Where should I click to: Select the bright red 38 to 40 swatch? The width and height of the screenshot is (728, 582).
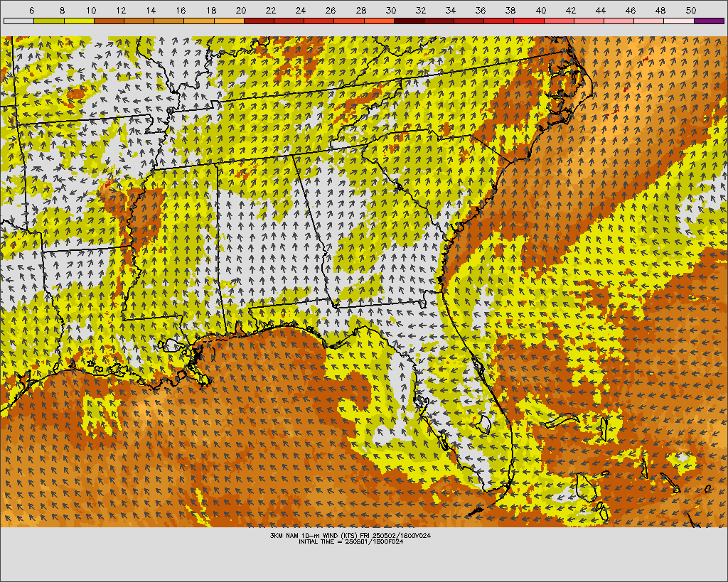[x=529, y=21]
